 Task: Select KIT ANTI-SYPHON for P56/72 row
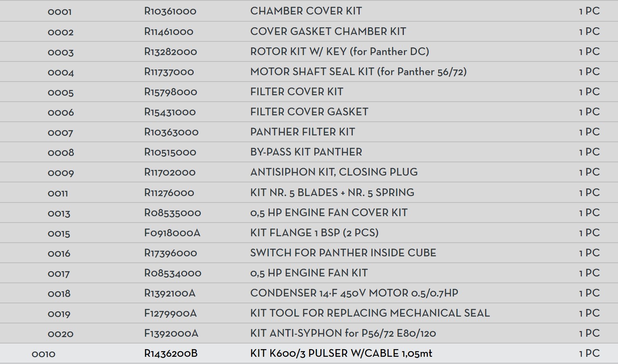click(x=343, y=333)
